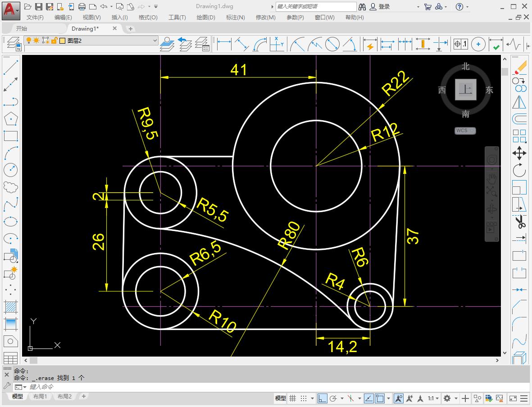This screenshot has height=407, width=532.
Task: Choose the Revision Cloud tool
Action: pos(10,187)
